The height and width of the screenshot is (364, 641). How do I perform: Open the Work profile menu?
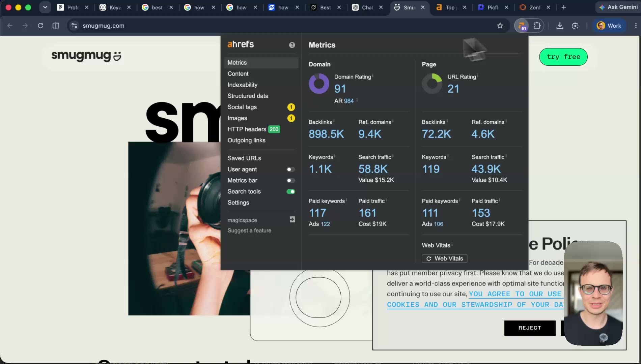tap(609, 26)
